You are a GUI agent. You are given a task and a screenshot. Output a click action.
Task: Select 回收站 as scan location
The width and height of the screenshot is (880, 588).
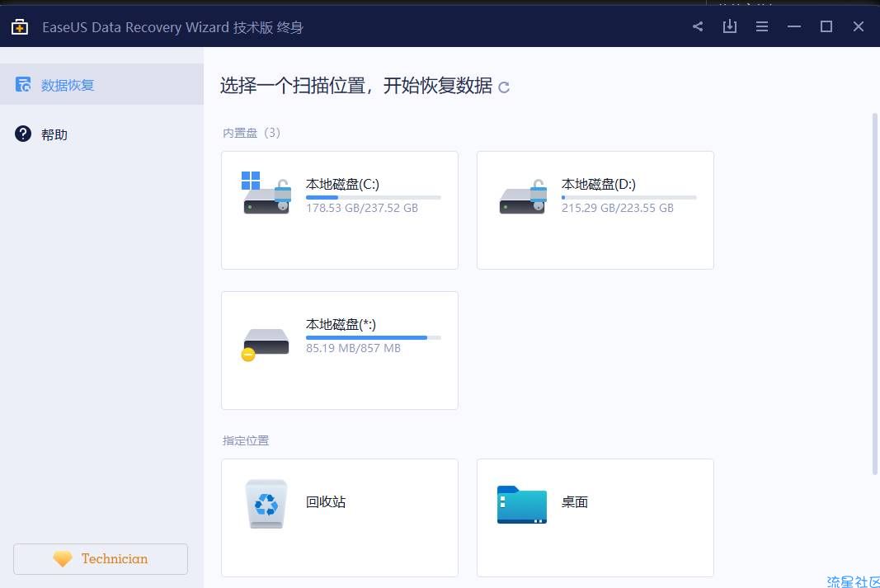[340, 518]
